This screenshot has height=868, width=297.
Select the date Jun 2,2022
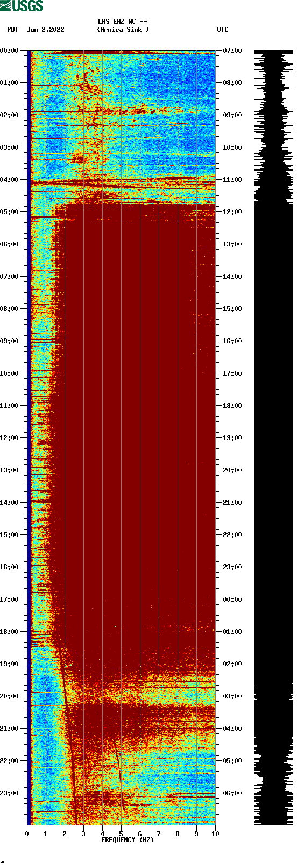click(45, 30)
